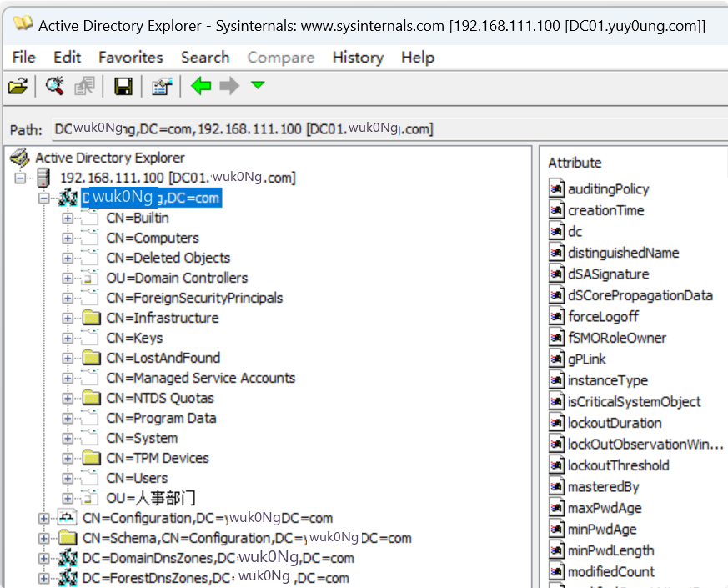Select the dSCorePropagationData attribute
Viewport: 728px width, 588px height.
pyautogui.click(x=640, y=296)
